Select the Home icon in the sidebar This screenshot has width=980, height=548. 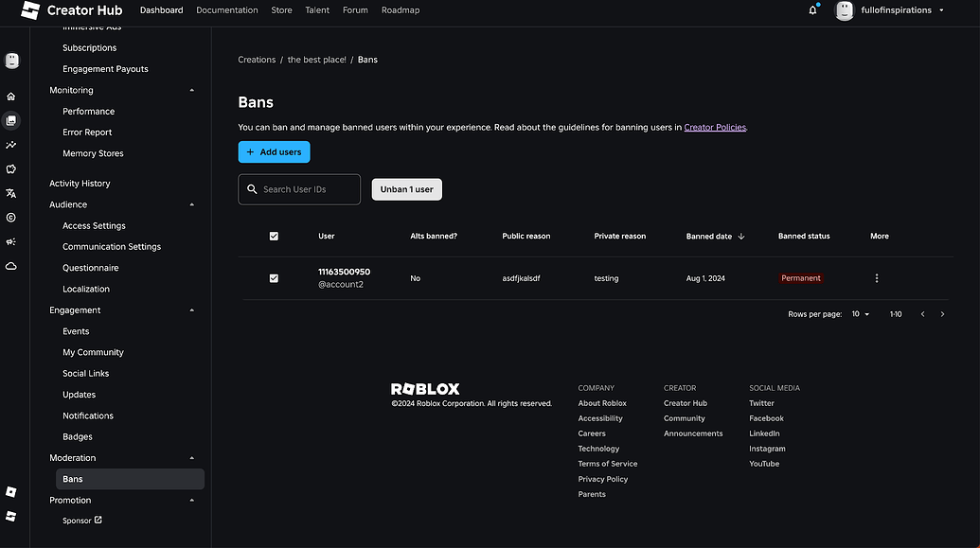[11, 96]
